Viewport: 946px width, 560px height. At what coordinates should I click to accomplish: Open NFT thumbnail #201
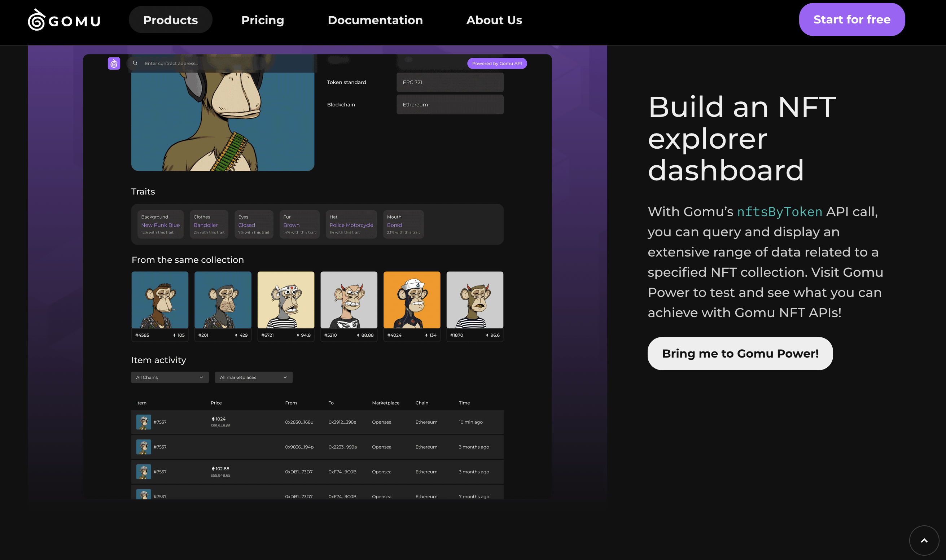pos(223,300)
